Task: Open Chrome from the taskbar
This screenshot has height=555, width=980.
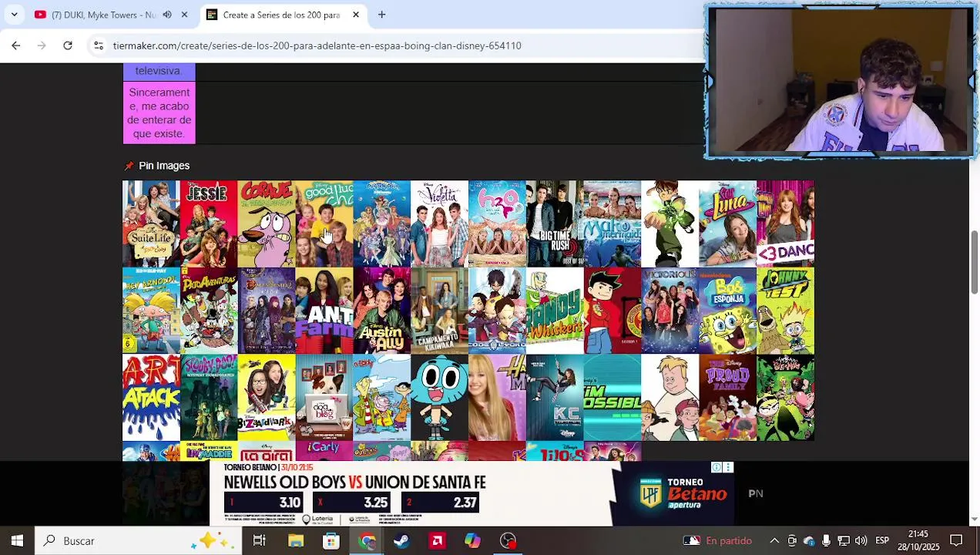Action: click(367, 541)
